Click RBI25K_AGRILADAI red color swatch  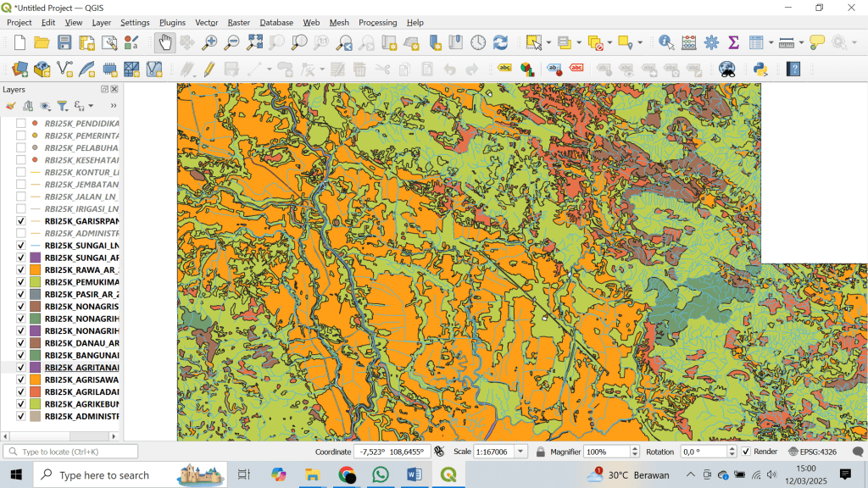[x=36, y=391]
